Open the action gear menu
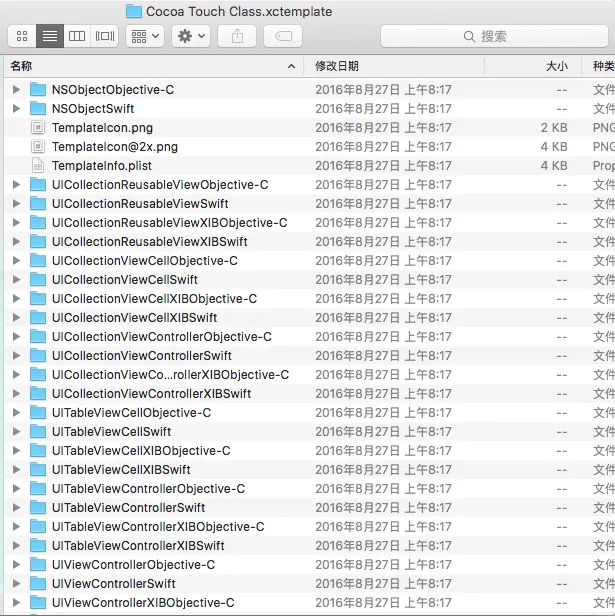This screenshot has height=616, width=615. pyautogui.click(x=191, y=36)
